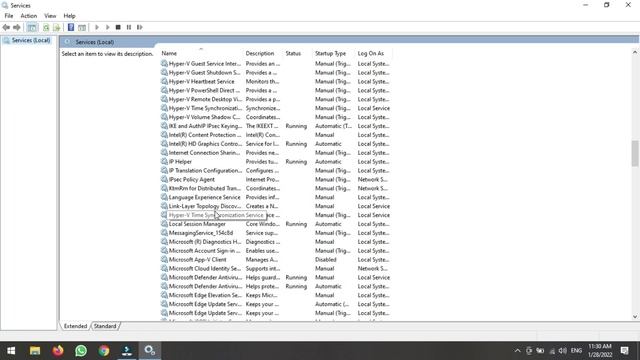The image size is (640, 360).
Task: Click the gear icon beside Hyper-V Heartbeat Service
Action: click(x=164, y=82)
